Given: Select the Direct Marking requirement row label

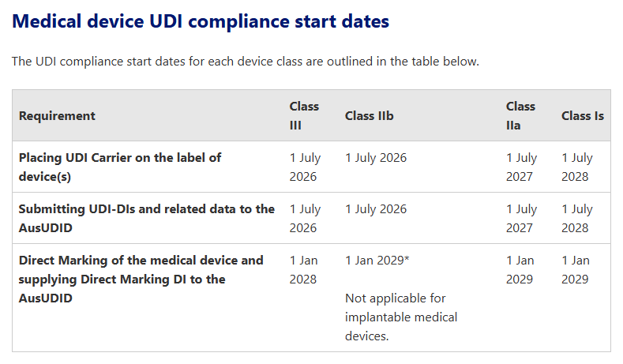Looking at the screenshot, I should click(141, 279).
